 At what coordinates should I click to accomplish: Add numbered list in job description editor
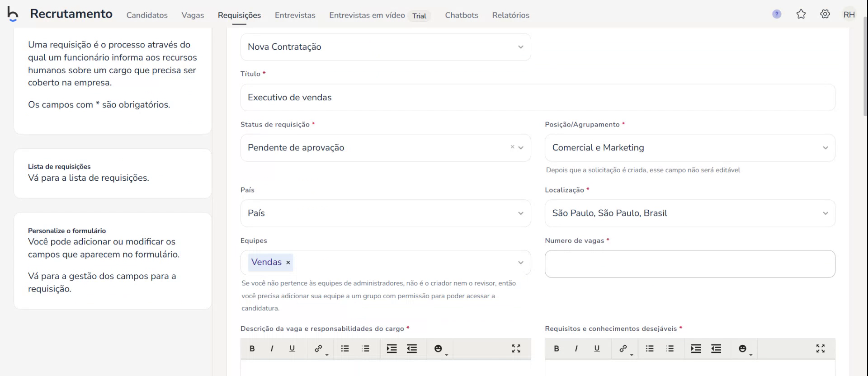click(366, 348)
